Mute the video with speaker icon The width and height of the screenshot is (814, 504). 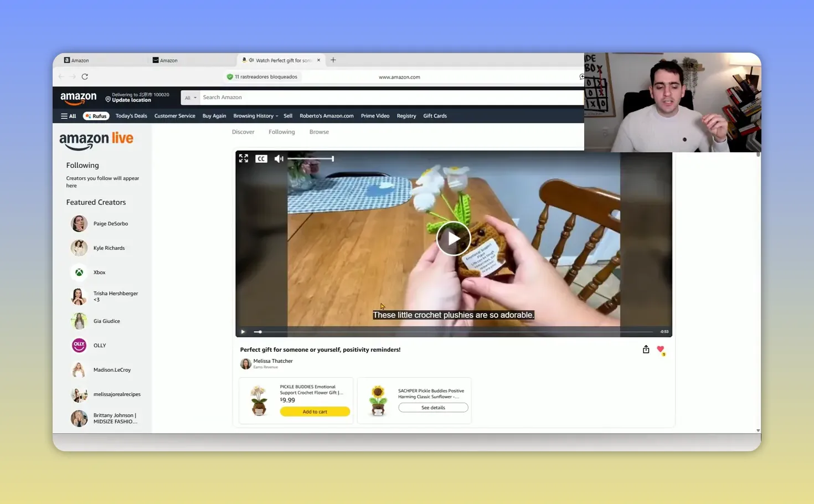point(279,159)
